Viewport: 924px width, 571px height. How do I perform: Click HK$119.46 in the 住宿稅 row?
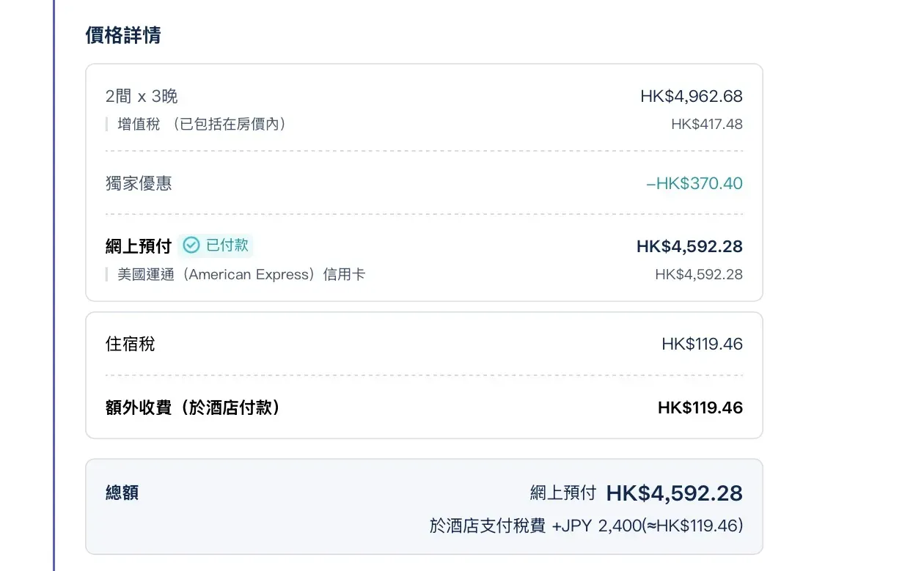[x=702, y=344]
